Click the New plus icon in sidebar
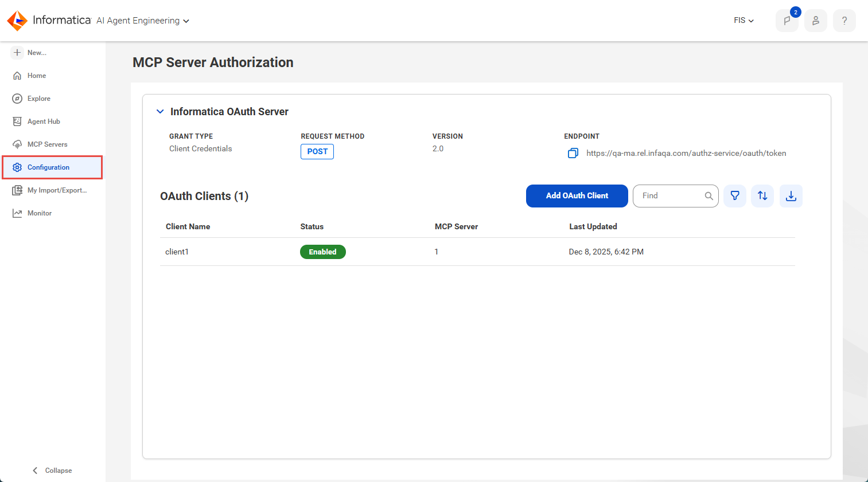 click(17, 52)
